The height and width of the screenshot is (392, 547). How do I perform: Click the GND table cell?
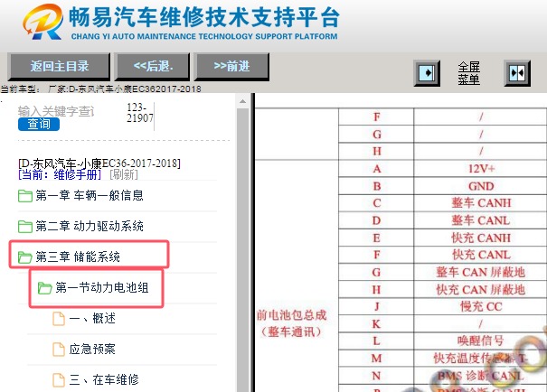(481, 186)
